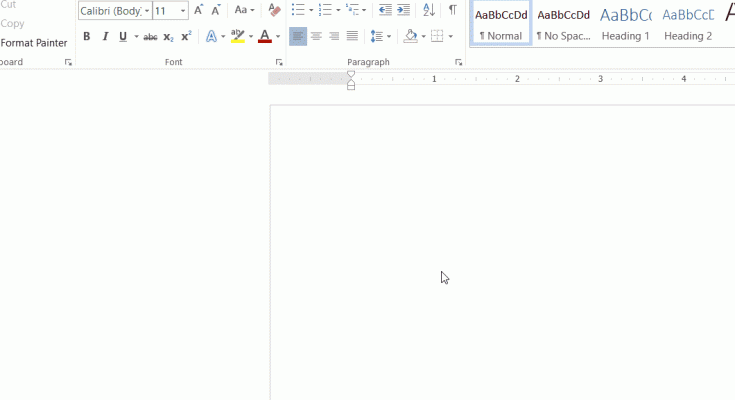Image resolution: width=735 pixels, height=400 pixels.
Task: Click Format Painter
Action: (x=34, y=43)
